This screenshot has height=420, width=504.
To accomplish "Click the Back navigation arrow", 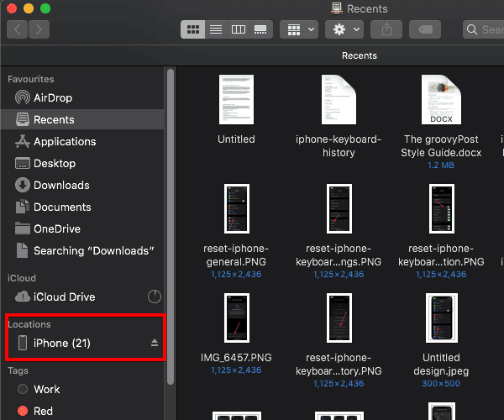I will click(x=18, y=29).
